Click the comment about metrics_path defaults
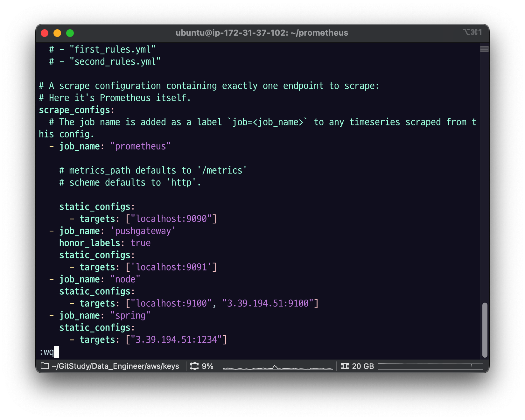The image size is (525, 420). (x=153, y=171)
